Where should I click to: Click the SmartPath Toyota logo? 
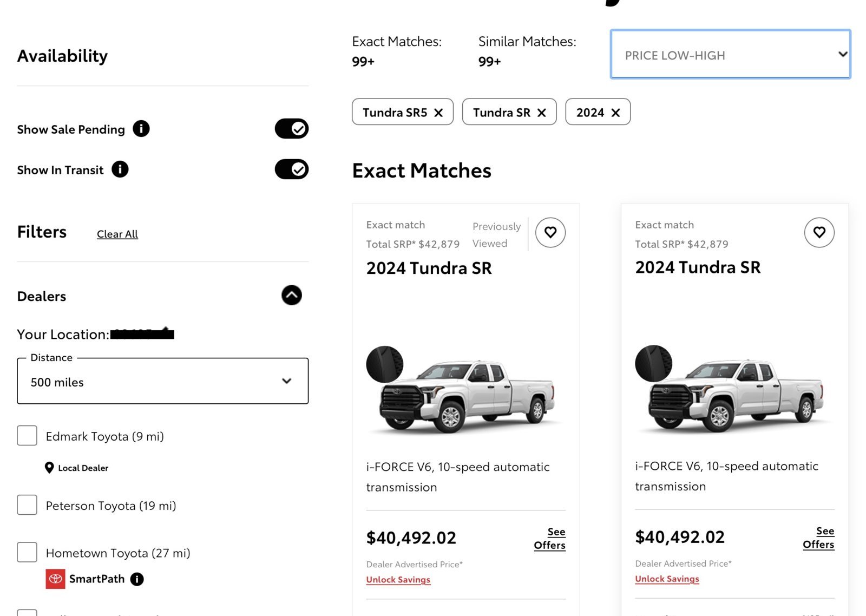click(55, 579)
